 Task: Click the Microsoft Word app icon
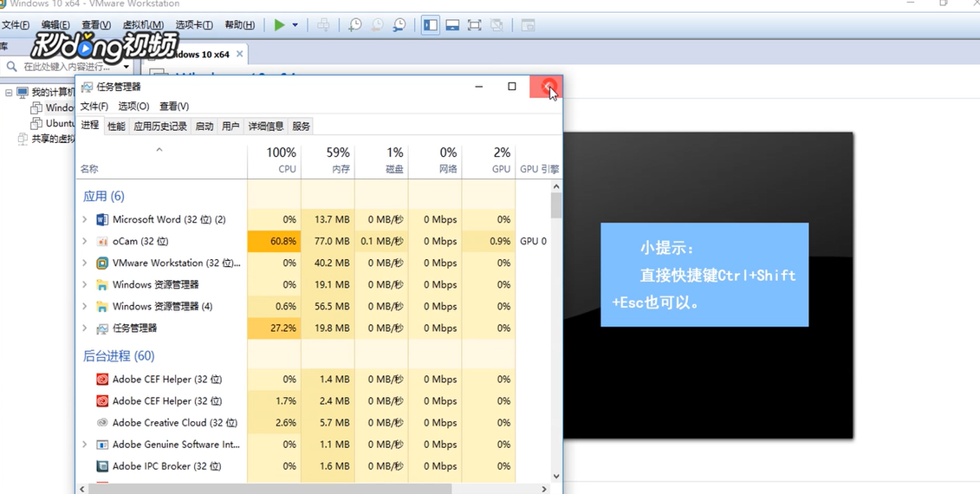(102, 219)
